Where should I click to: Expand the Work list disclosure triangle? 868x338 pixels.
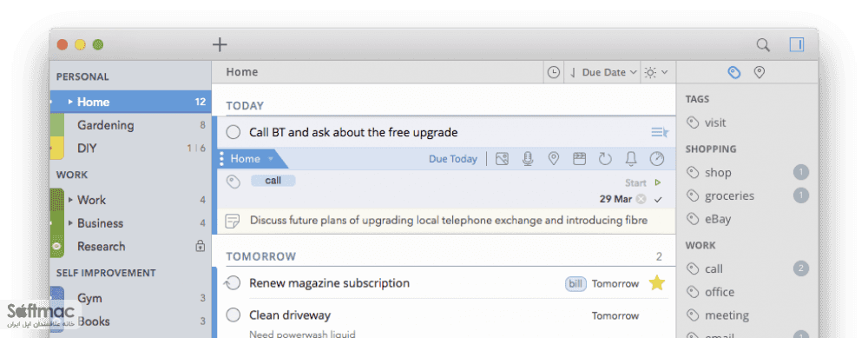click(x=70, y=200)
